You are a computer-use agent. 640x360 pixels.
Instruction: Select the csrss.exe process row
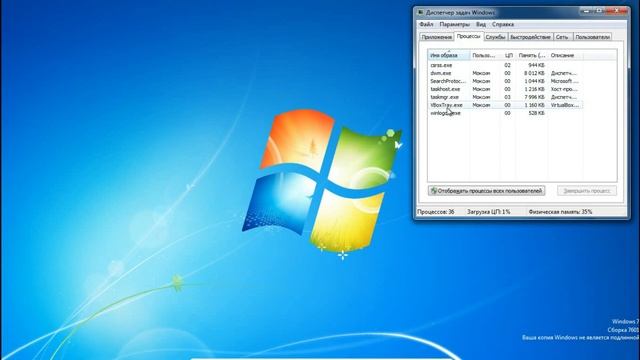(505, 65)
